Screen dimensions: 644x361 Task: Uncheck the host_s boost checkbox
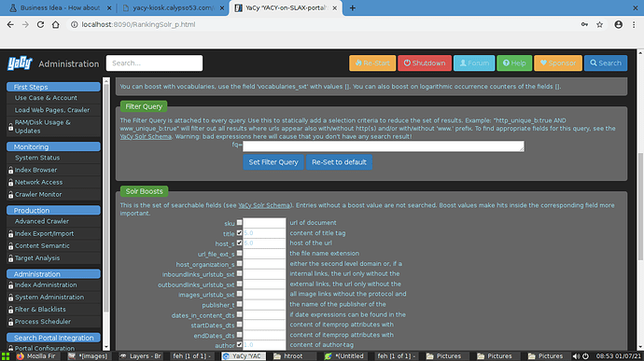pos(240,243)
